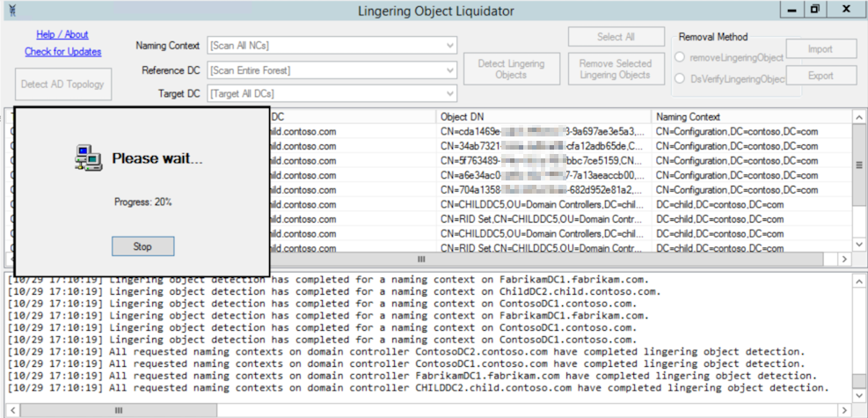
Task: Click the Export button
Action: pyautogui.click(x=821, y=76)
